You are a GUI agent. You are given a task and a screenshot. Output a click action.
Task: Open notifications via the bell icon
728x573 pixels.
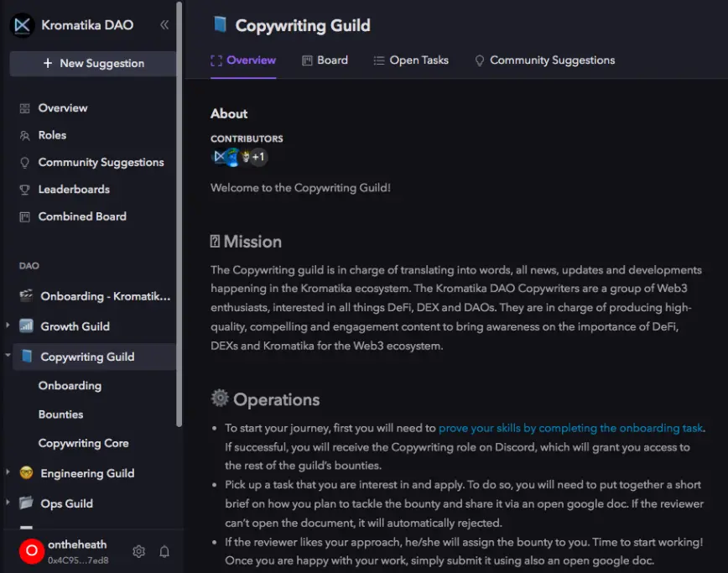tap(164, 552)
